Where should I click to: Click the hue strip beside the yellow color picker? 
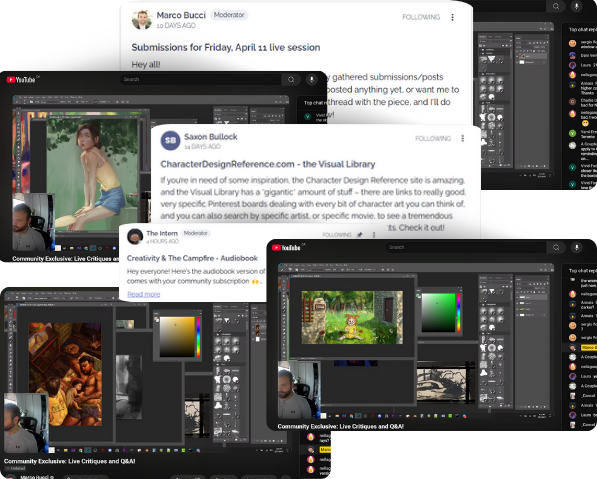click(198, 337)
